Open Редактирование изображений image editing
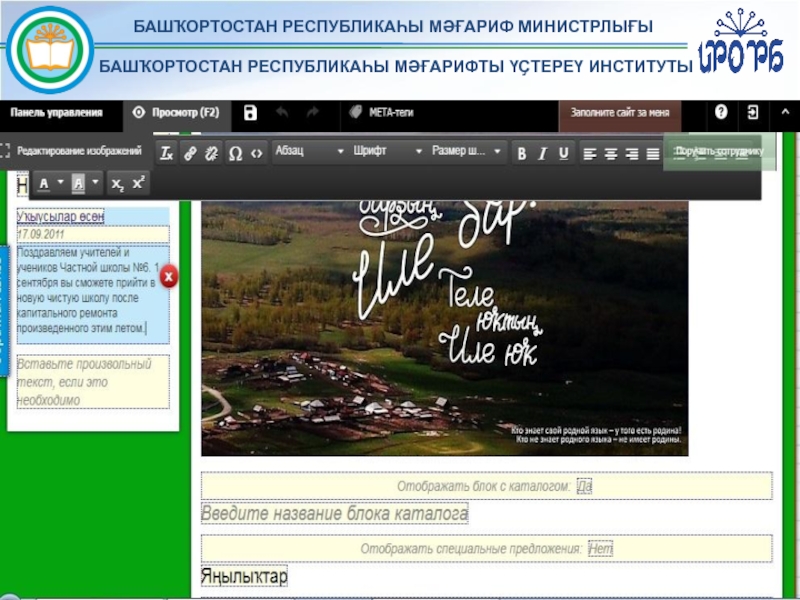Image resolution: width=800 pixels, height=600 pixels. point(71,151)
